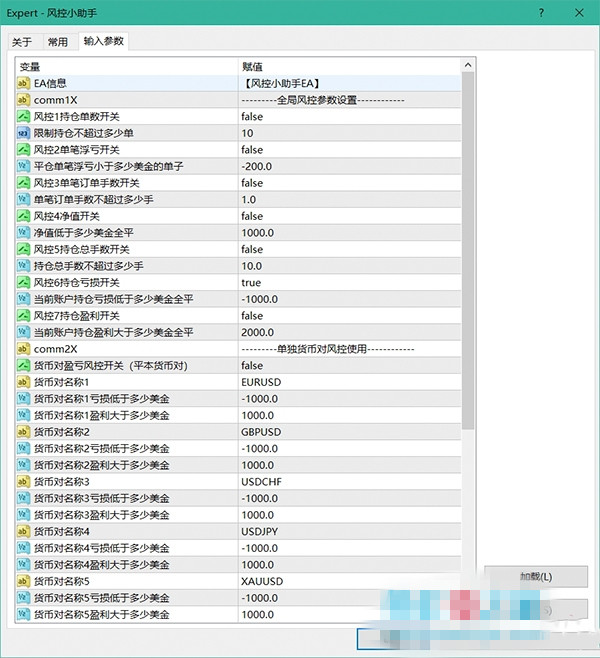Image resolution: width=600 pixels, height=658 pixels.
Task: Click the integer icon beside 限制持仓不超过多少单
Action: click(x=24, y=133)
